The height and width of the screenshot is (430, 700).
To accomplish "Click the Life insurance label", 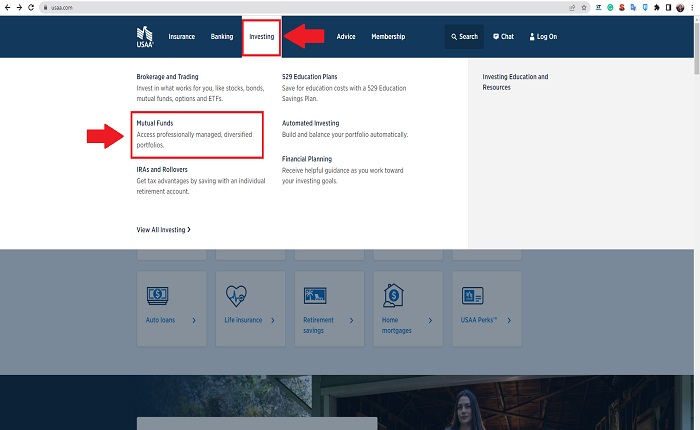I will (x=243, y=320).
